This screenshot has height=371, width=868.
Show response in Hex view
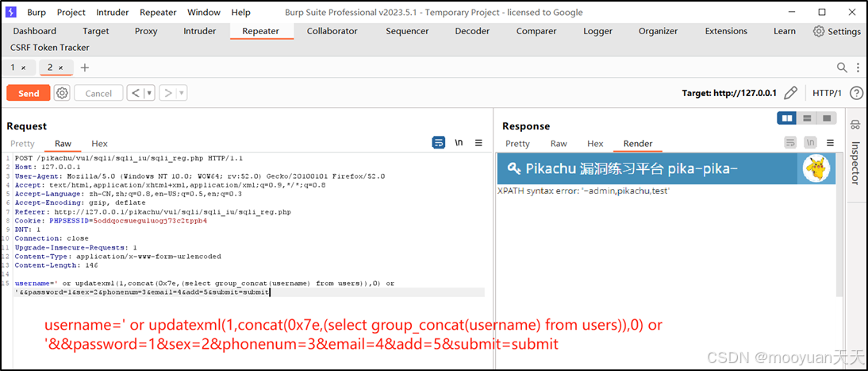[x=595, y=144]
